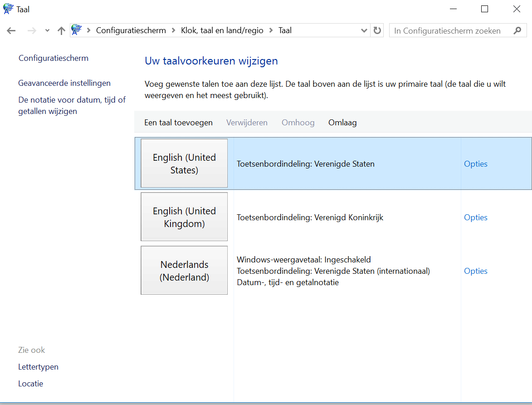532x405 pixels.
Task: Open Opties for Nederlands (Nederland)
Action: (x=476, y=271)
